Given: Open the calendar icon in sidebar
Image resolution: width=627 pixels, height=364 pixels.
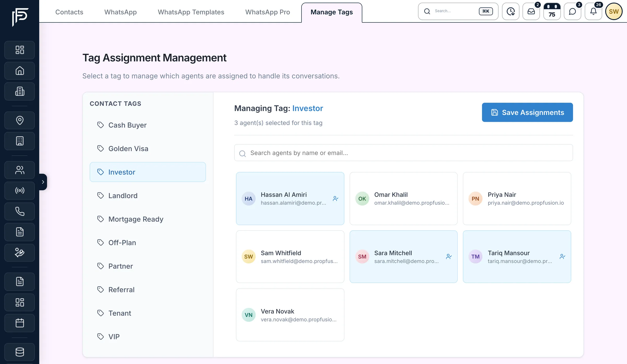Looking at the screenshot, I should coord(20,323).
